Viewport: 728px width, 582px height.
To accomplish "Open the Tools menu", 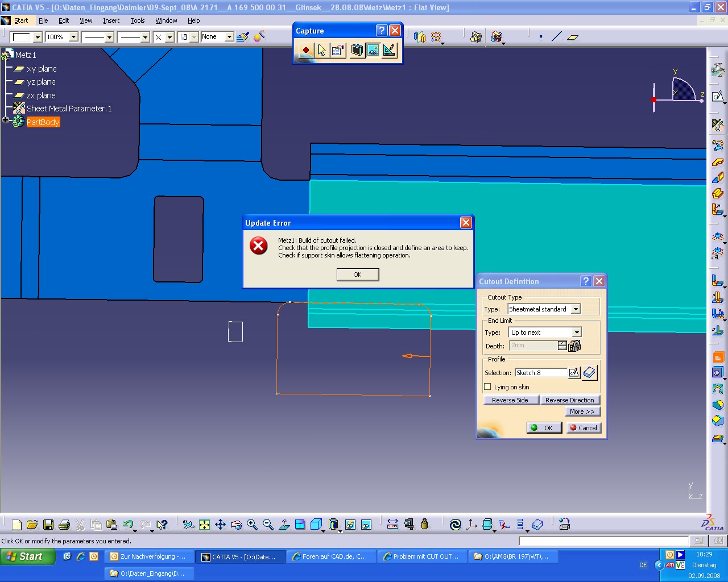I will tap(138, 20).
